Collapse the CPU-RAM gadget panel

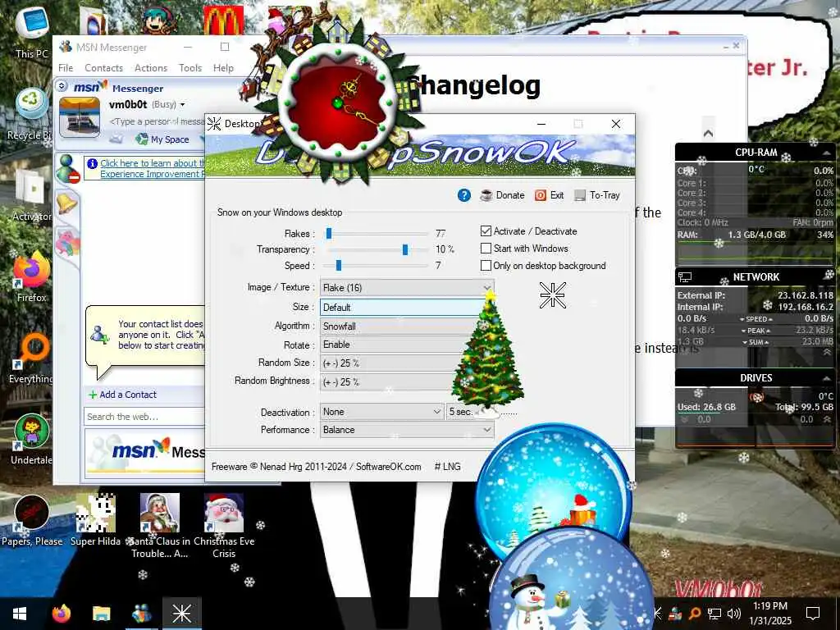pyautogui.click(x=826, y=153)
